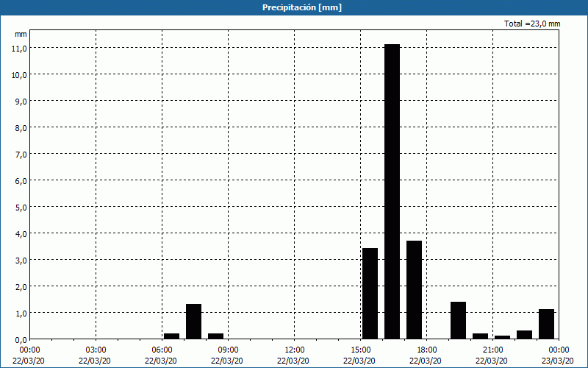The height and width of the screenshot is (368, 588).
Task: Select the 1,4 mm bar after 19:00
Action: (x=458, y=320)
